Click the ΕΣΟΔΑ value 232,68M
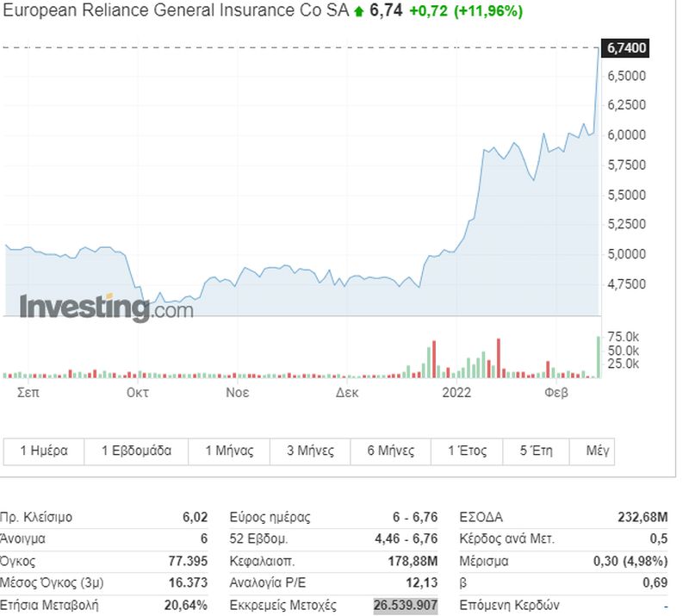 pyautogui.click(x=642, y=517)
